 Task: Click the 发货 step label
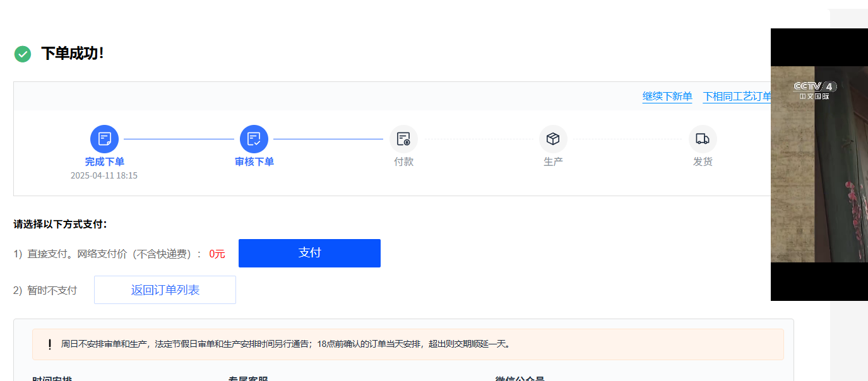pos(703,162)
